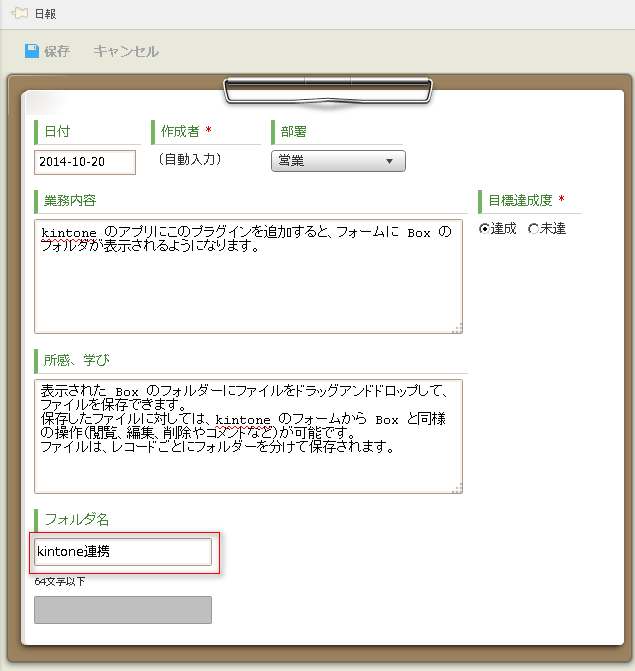Click the blue floppy disk save icon

pos(32,51)
